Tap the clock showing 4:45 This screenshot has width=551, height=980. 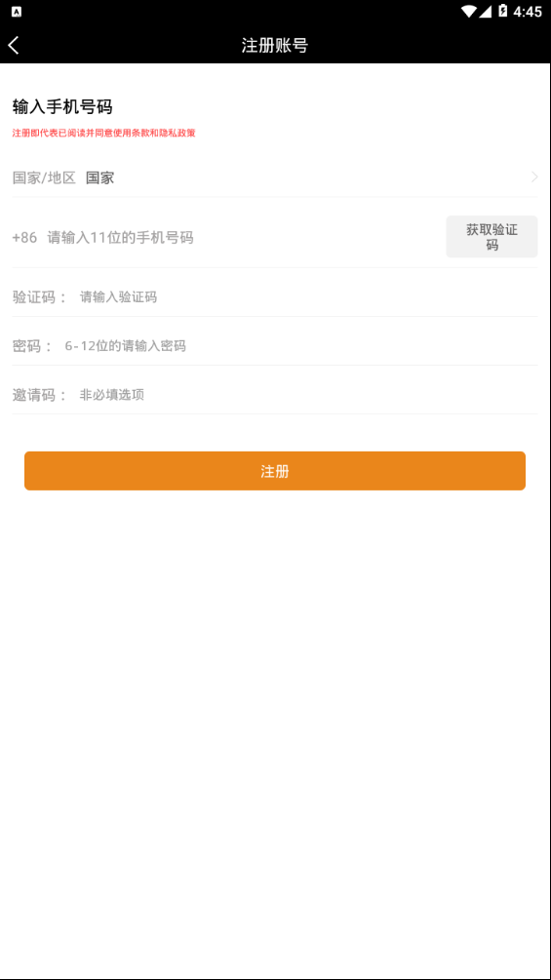click(528, 12)
